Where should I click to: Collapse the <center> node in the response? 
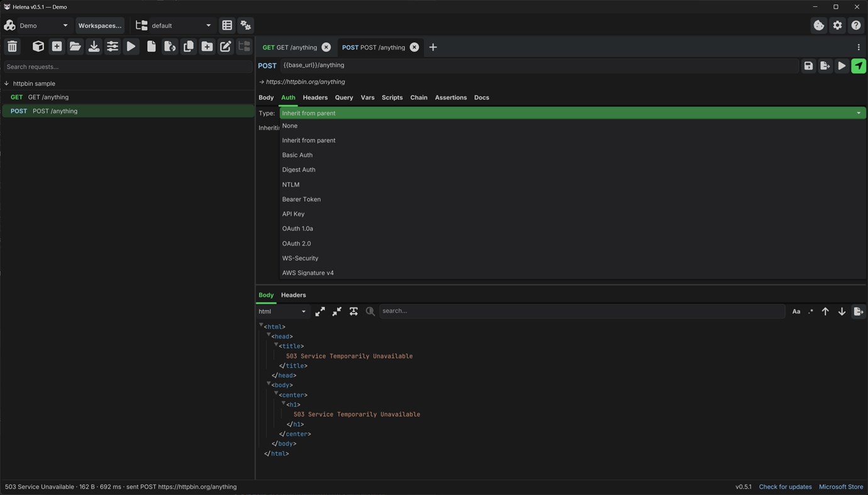[276, 394]
